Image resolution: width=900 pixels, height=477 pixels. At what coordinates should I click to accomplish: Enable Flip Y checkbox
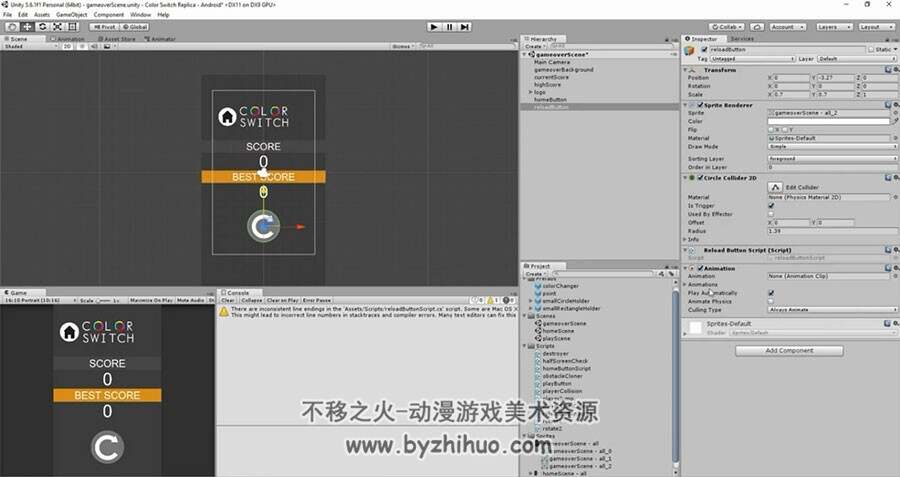click(785, 130)
